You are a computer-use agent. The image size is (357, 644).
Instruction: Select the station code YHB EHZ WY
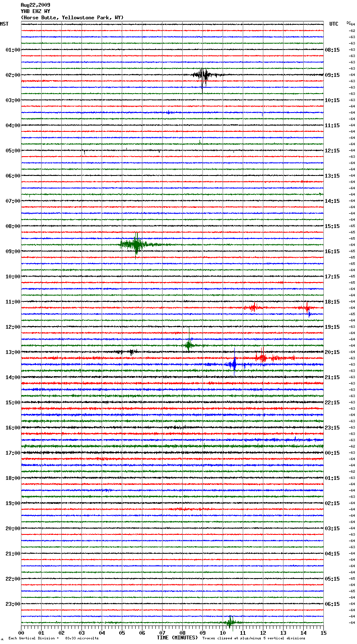tap(35, 11)
